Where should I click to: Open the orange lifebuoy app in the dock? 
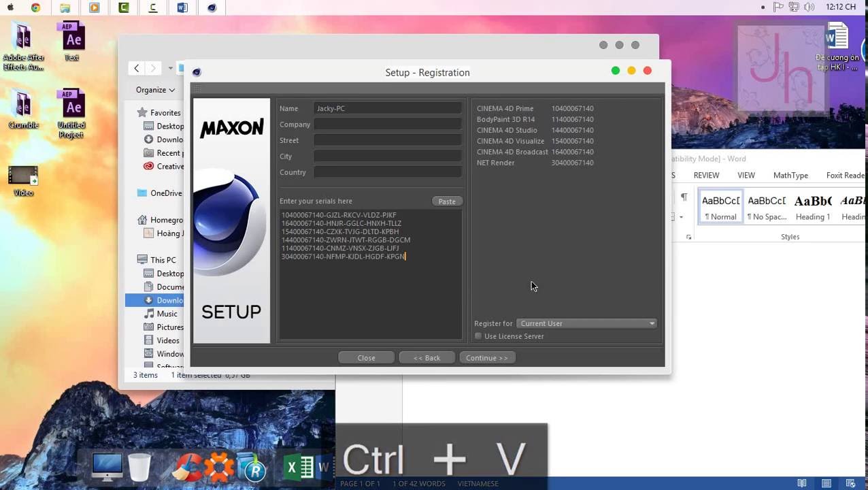click(219, 468)
